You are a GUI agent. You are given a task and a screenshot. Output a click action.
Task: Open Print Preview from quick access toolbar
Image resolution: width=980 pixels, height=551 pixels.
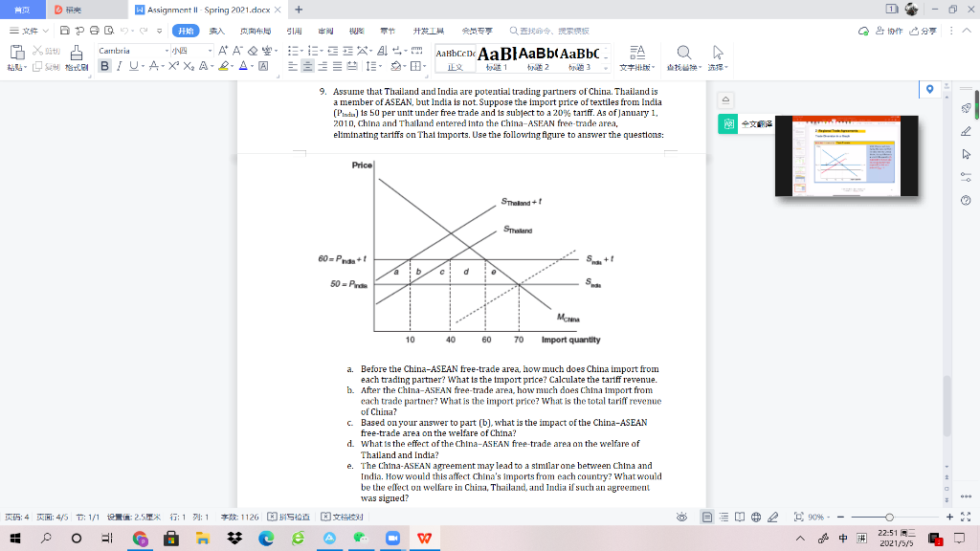109,31
